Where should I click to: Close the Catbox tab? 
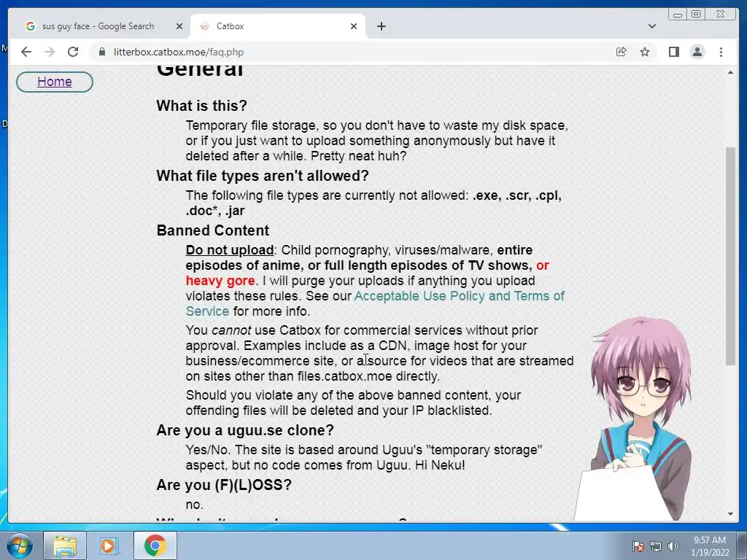(354, 26)
